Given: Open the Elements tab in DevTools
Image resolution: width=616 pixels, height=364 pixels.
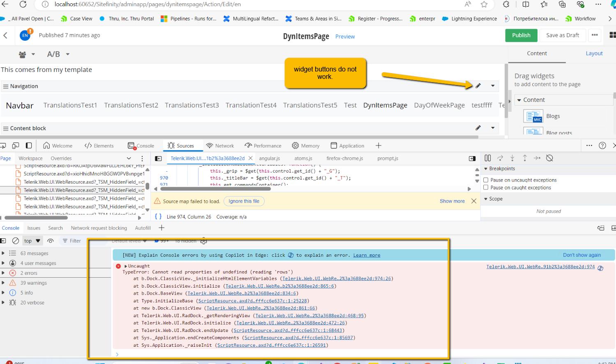Looking at the screenshot, I should [99, 145].
